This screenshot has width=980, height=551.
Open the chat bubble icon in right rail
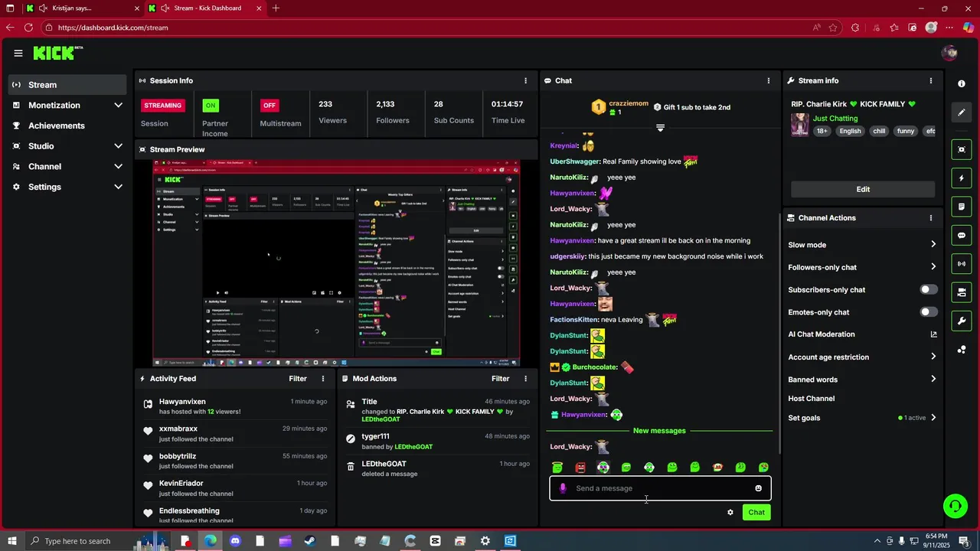[962, 236]
